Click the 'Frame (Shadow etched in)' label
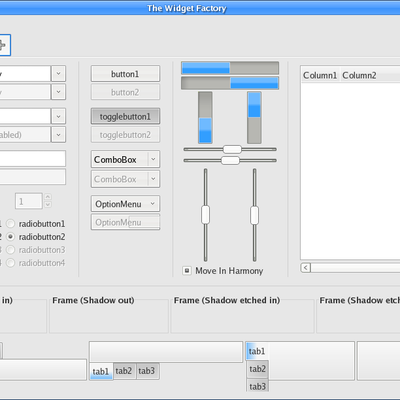 pos(227,300)
